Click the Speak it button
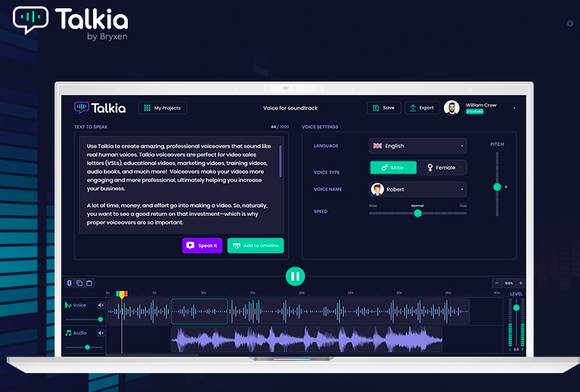 [202, 245]
